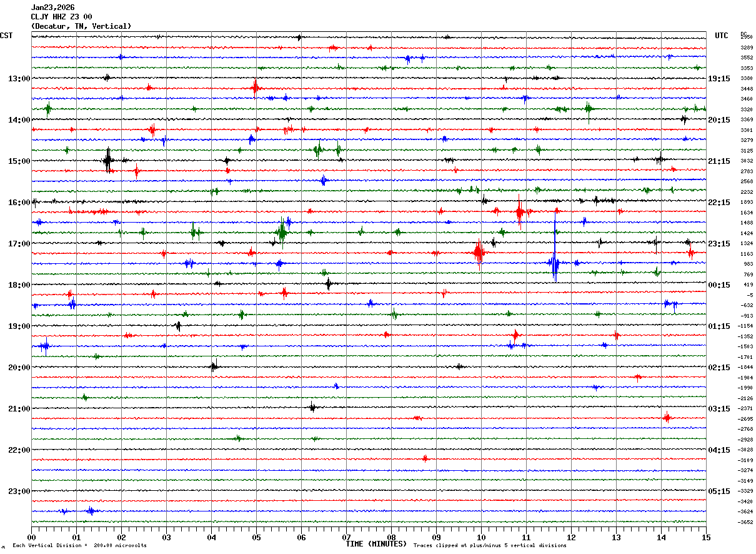The height and width of the screenshot is (554, 756).
Task: Select the 15:00 CST row label
Action: click(x=19, y=161)
